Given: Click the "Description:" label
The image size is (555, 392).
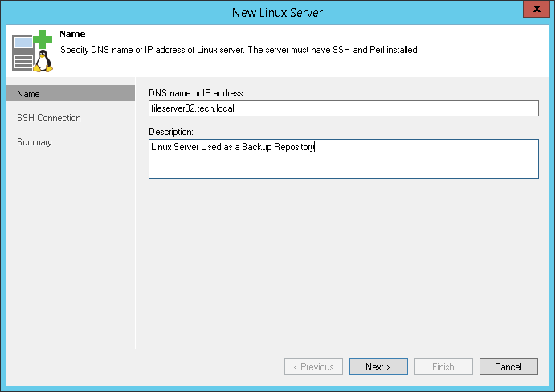Looking at the screenshot, I should [171, 131].
